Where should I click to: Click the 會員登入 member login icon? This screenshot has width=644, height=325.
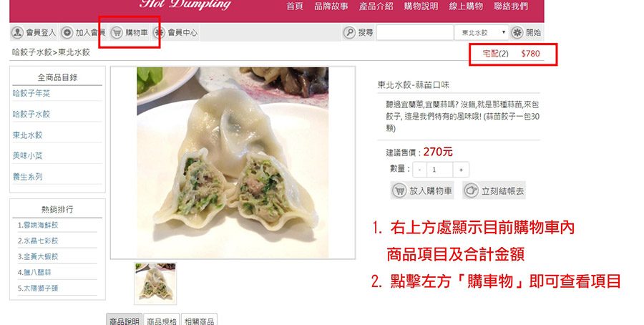tap(17, 32)
